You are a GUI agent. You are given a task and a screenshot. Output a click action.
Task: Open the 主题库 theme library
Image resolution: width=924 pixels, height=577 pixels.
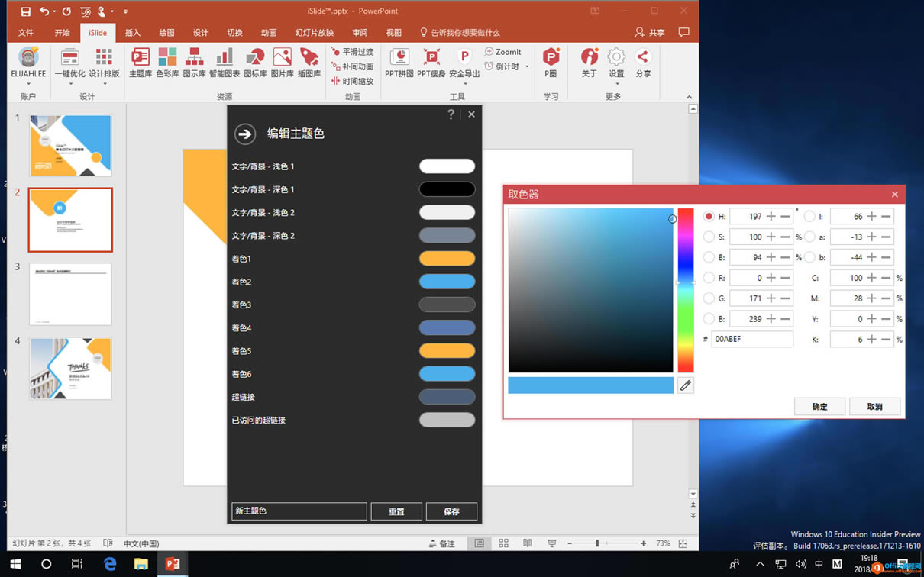[141, 63]
